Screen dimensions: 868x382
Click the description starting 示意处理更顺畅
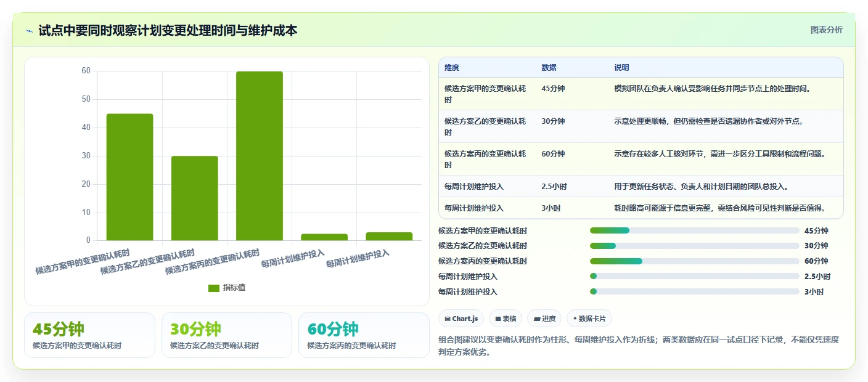(x=709, y=121)
